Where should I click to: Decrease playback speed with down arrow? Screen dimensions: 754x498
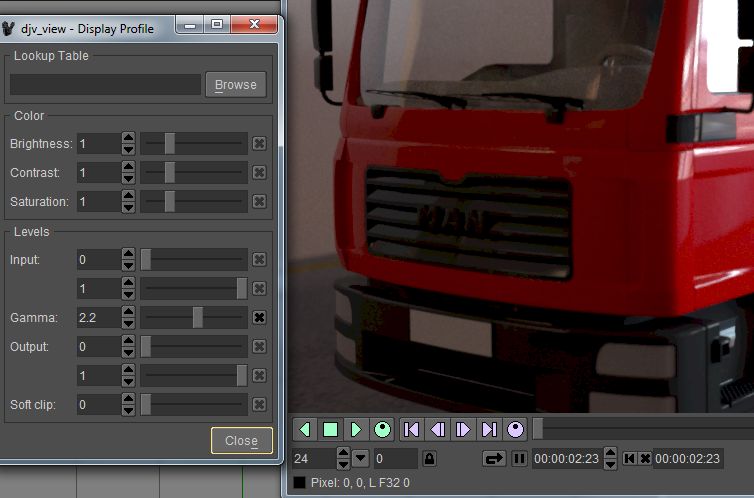[343, 464]
